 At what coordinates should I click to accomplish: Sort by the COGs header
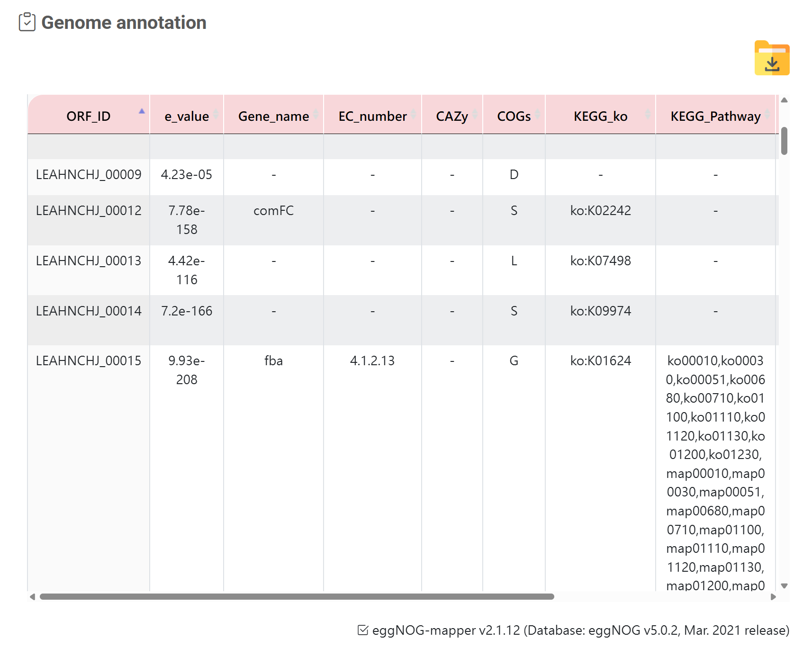[x=514, y=116]
